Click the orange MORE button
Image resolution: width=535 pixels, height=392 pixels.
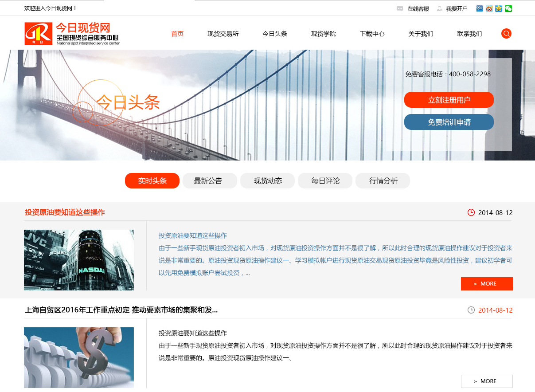pyautogui.click(x=487, y=284)
